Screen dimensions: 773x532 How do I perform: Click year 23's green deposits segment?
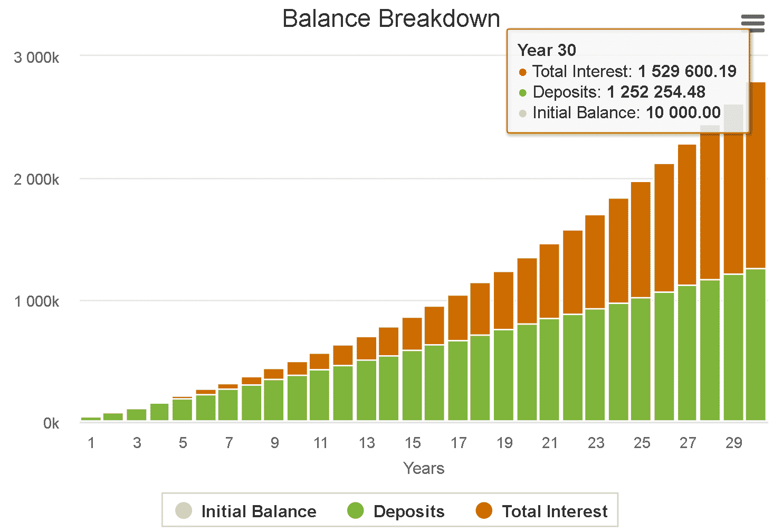[595, 364]
